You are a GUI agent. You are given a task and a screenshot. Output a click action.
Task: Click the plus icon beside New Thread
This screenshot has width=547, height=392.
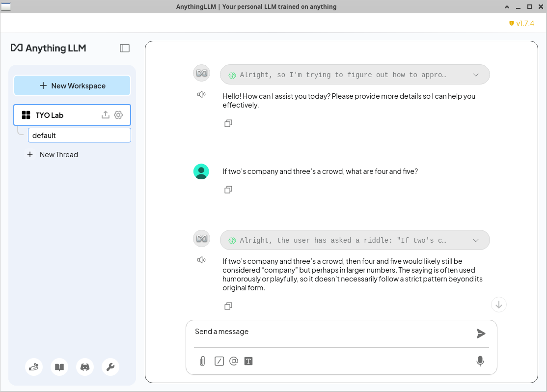click(x=30, y=154)
